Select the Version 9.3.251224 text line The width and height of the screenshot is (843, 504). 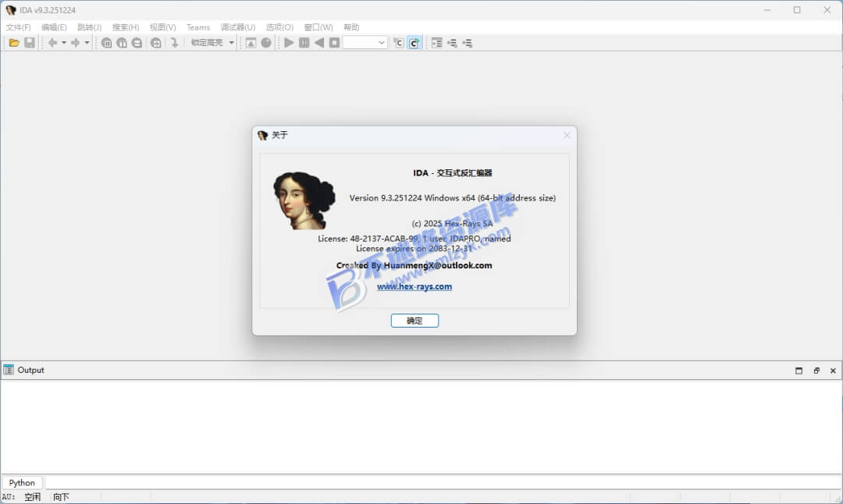[452, 198]
